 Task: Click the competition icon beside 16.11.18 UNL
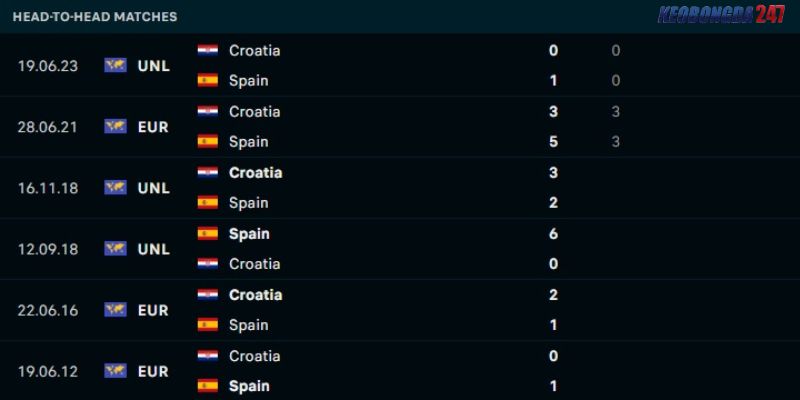click(116, 187)
